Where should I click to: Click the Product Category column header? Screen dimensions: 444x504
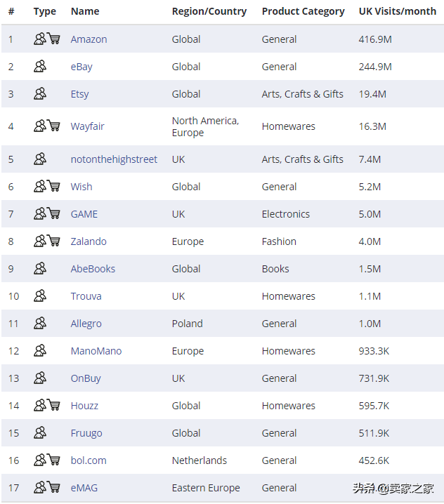pos(303,11)
